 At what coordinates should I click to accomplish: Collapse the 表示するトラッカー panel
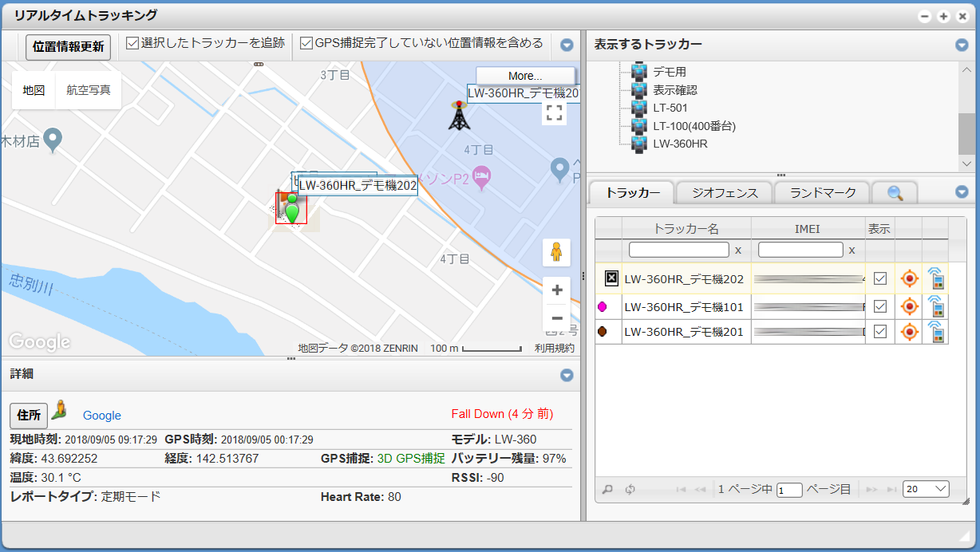(x=962, y=45)
